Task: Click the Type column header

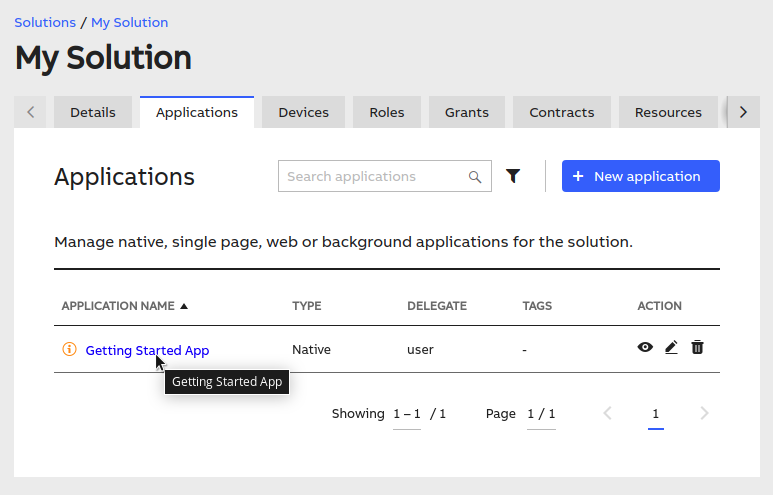Action: pos(307,306)
